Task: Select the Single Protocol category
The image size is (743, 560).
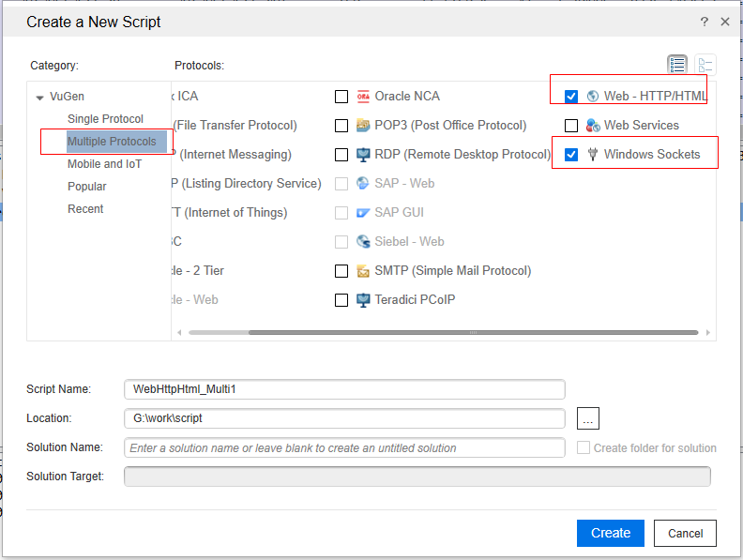Action: 105,119
